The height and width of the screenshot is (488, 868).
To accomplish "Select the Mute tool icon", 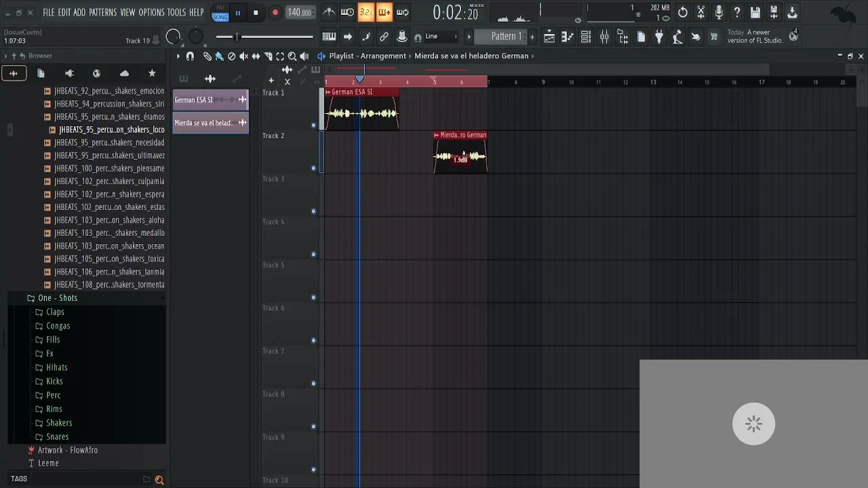I will [244, 56].
